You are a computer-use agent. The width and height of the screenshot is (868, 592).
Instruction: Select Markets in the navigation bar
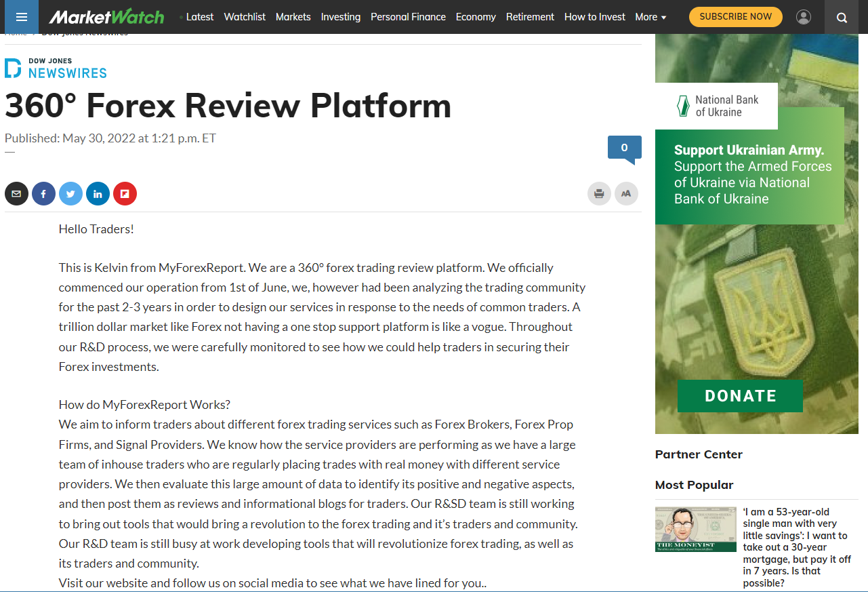(x=293, y=17)
